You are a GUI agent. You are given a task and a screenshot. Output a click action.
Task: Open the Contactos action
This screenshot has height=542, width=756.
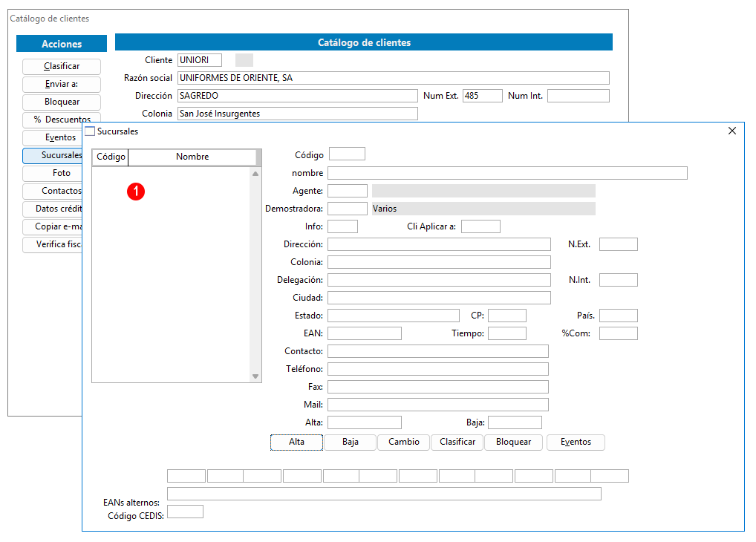pos(53,191)
